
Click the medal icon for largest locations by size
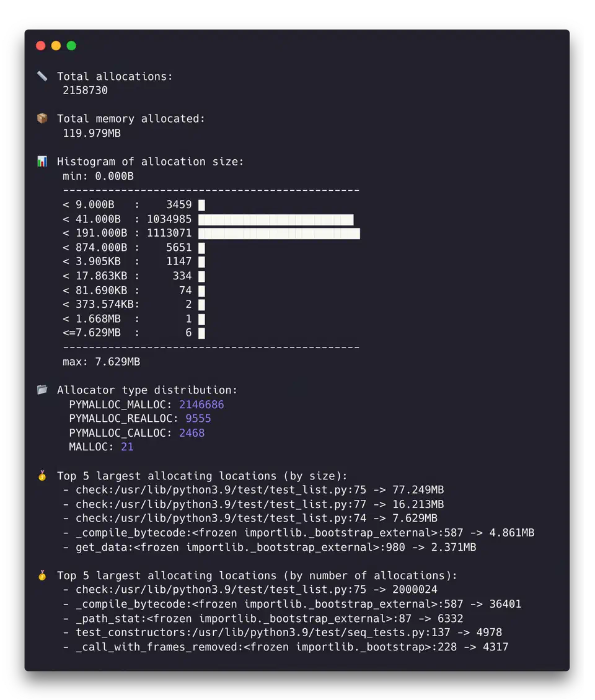(x=42, y=476)
